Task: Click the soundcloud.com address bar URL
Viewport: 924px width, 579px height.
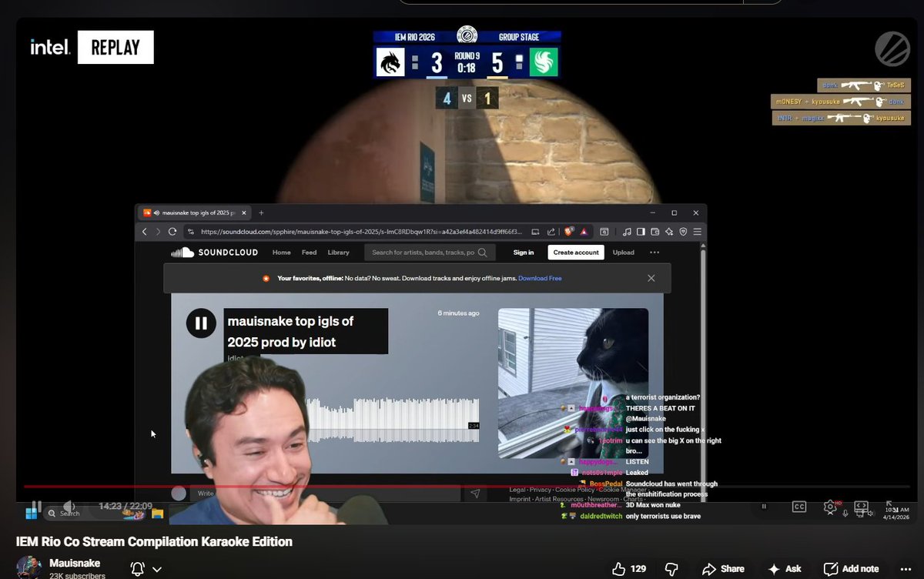Action: coord(362,231)
